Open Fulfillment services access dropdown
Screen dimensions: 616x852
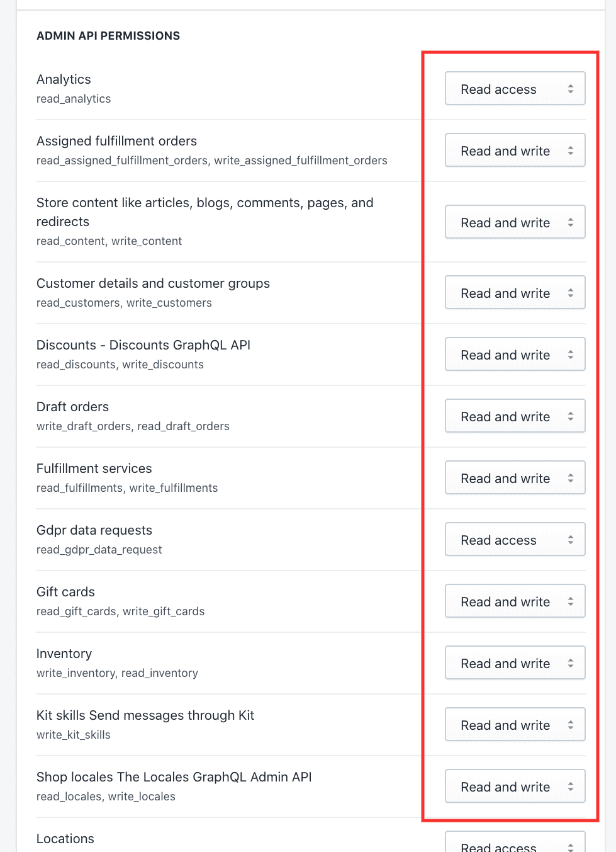515,478
